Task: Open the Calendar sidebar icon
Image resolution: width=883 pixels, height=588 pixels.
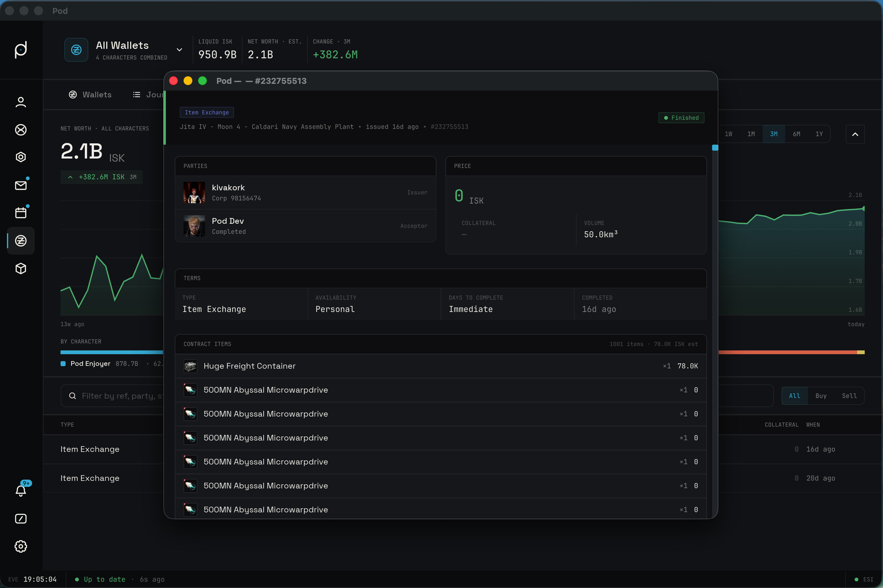Action: (x=20, y=213)
